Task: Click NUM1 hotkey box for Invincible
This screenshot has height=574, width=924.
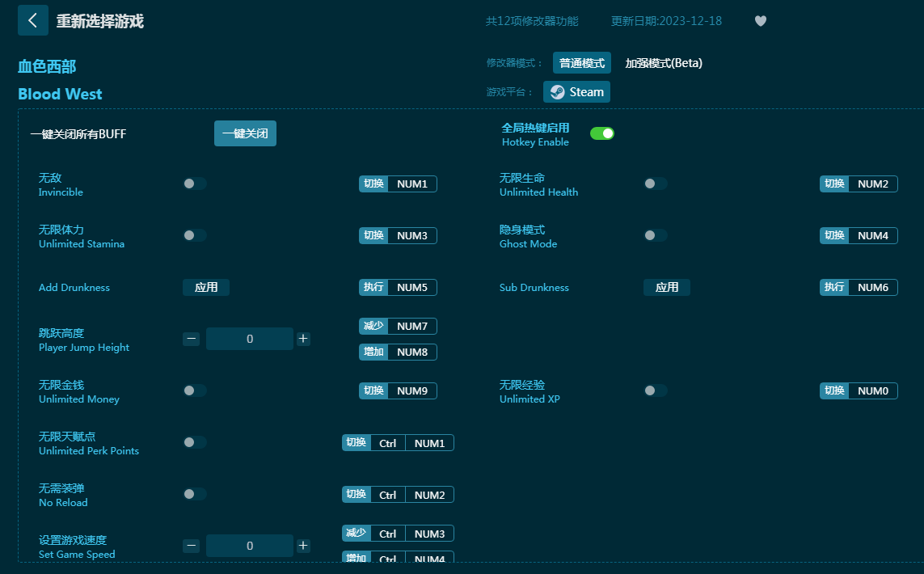Action: click(x=412, y=184)
